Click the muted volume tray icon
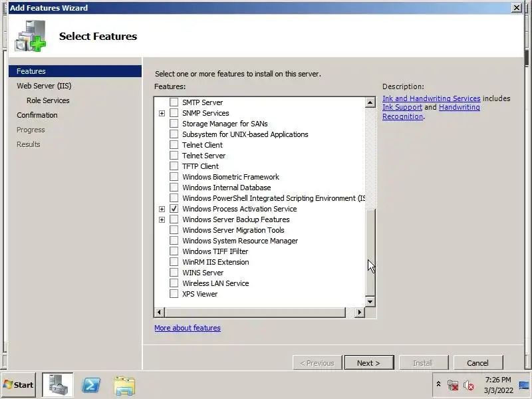532x399 pixels. (x=469, y=385)
